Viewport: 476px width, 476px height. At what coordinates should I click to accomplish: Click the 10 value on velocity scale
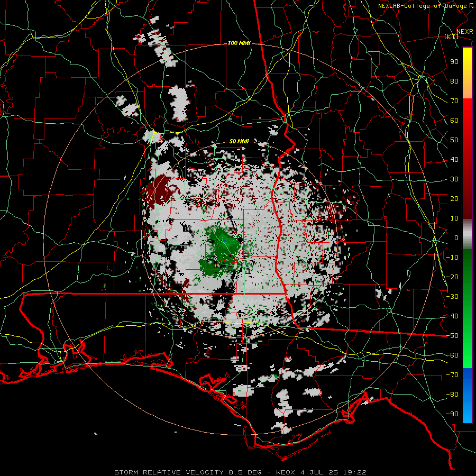coord(454,218)
